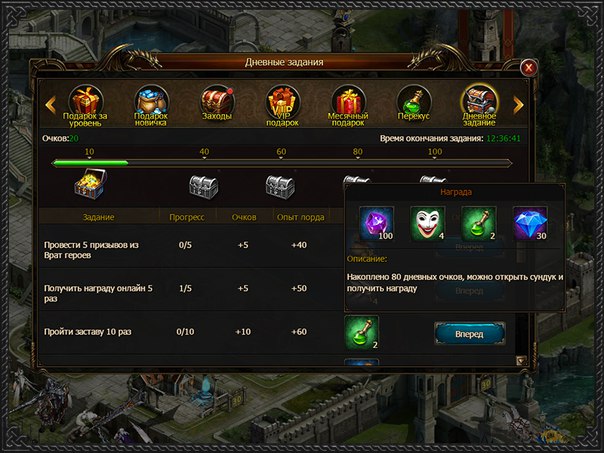Click the green potion reward in the task row
This screenshot has height=453, width=604.
(361, 332)
